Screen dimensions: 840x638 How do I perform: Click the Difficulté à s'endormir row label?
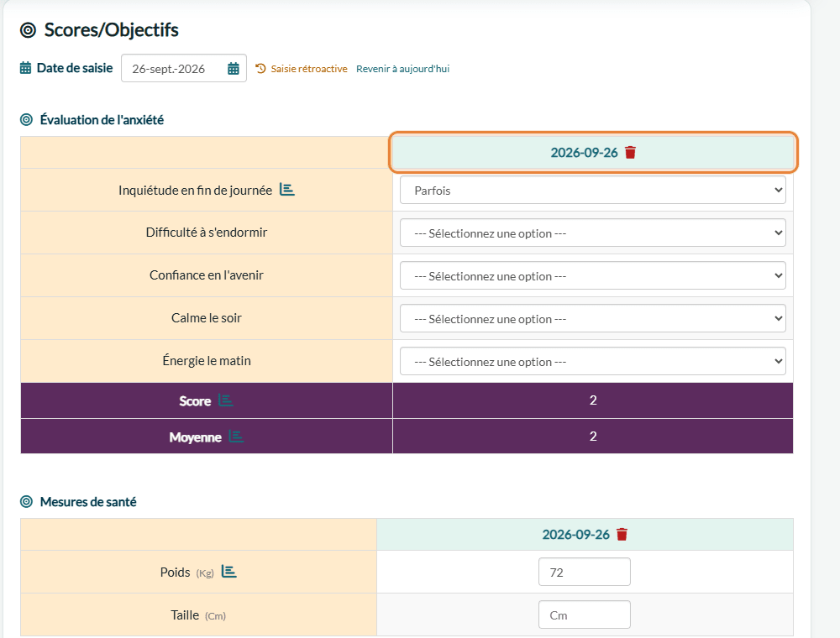click(x=207, y=233)
